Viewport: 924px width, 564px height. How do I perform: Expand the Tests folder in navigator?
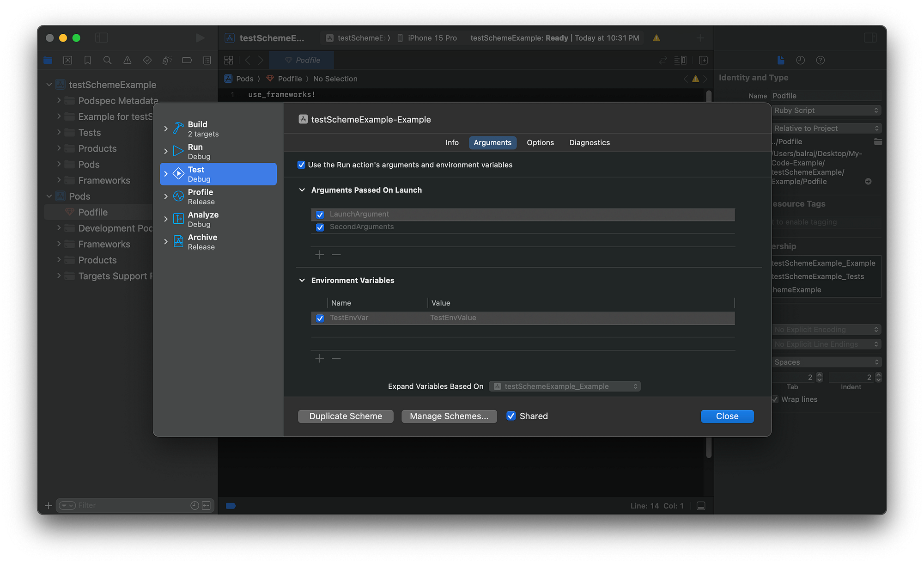tap(59, 132)
